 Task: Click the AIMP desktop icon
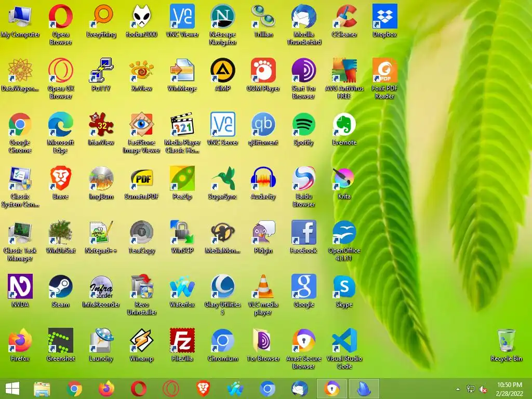pos(222,75)
